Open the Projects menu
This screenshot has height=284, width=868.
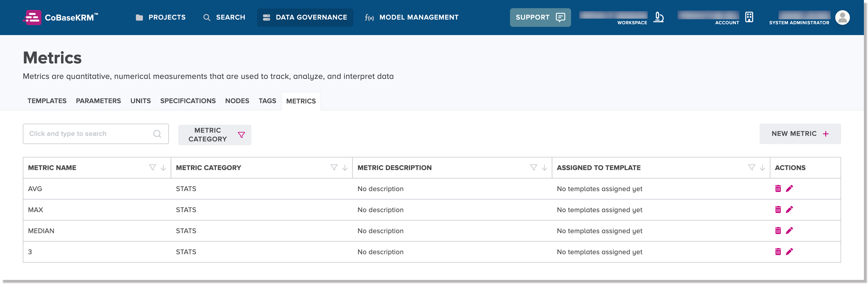(x=160, y=17)
